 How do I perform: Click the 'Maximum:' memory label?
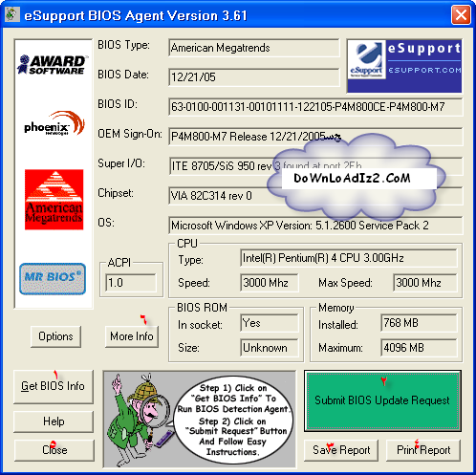tap(340, 348)
